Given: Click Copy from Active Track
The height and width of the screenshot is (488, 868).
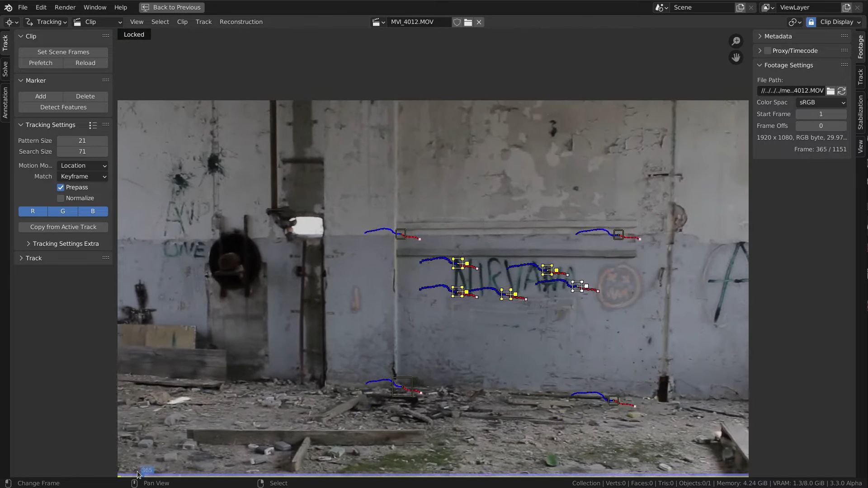Looking at the screenshot, I should [63, 227].
